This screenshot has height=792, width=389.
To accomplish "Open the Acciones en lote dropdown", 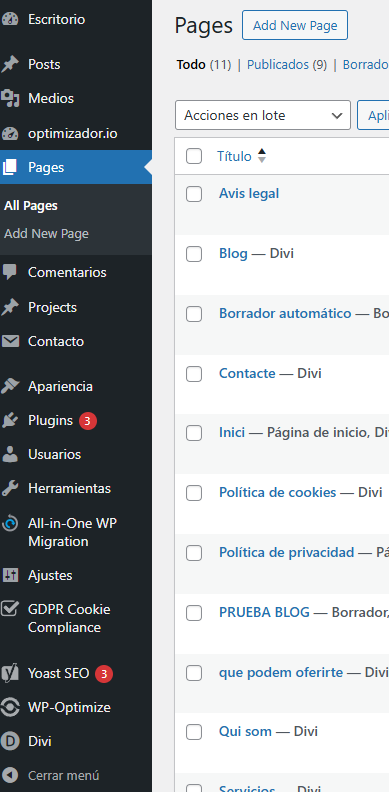I will 263,115.
